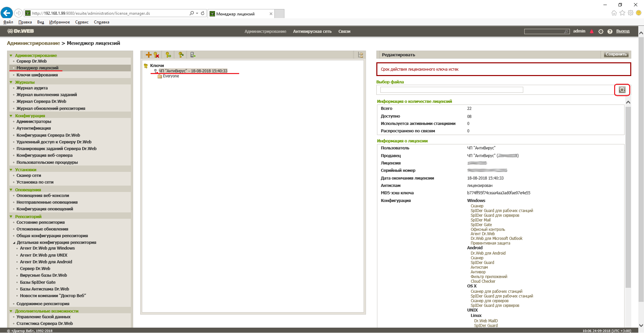Click the Everyone group folder icon

pyautogui.click(x=160, y=76)
